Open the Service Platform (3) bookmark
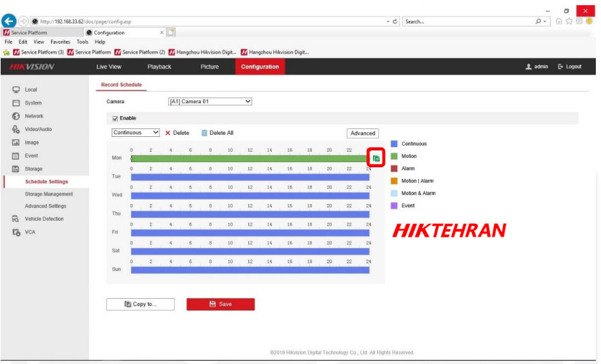Image resolution: width=601 pixels, height=364 pixels. [38, 52]
